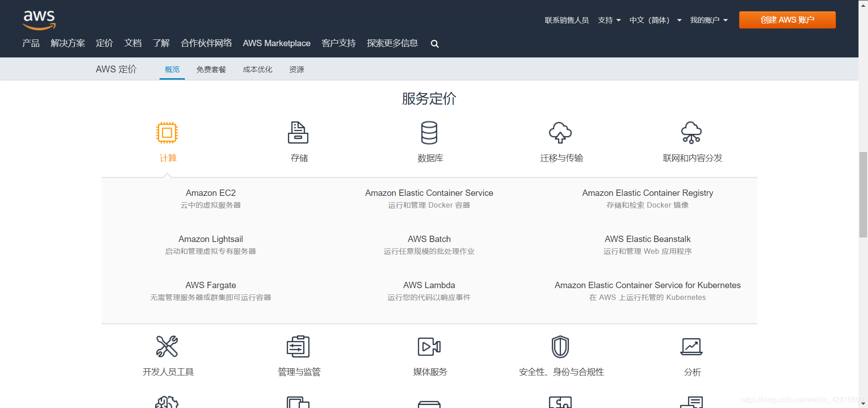Select the 计算 compute chip icon
868x408 pixels.
(167, 133)
